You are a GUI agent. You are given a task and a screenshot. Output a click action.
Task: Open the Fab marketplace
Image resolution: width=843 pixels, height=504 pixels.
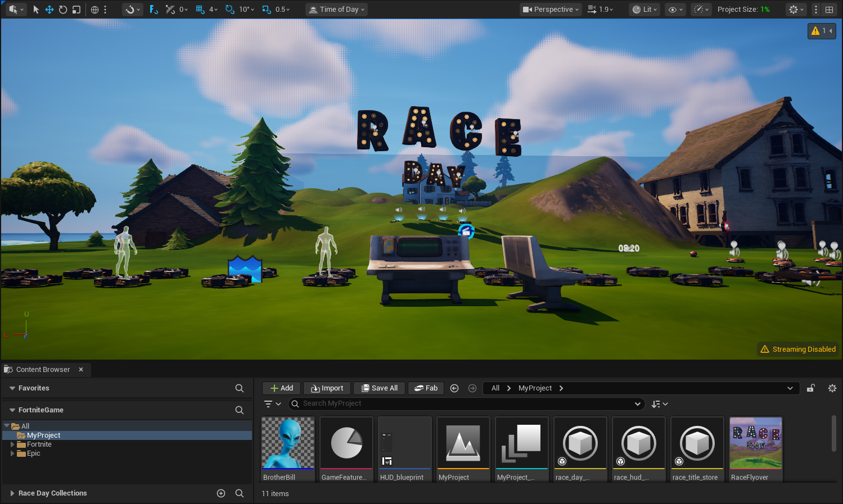point(426,388)
